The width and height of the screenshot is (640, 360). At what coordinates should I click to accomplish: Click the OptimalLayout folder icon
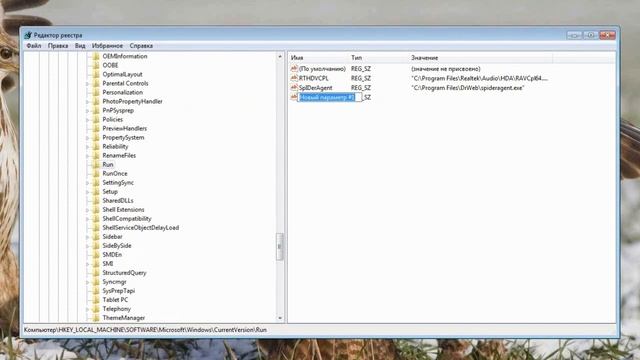point(96,74)
